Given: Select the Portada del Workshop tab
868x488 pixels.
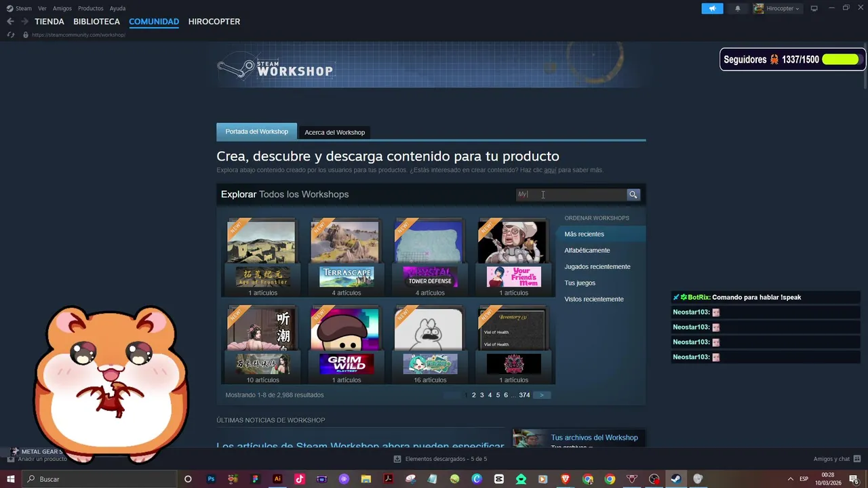Looking at the screenshot, I should pyautogui.click(x=256, y=131).
